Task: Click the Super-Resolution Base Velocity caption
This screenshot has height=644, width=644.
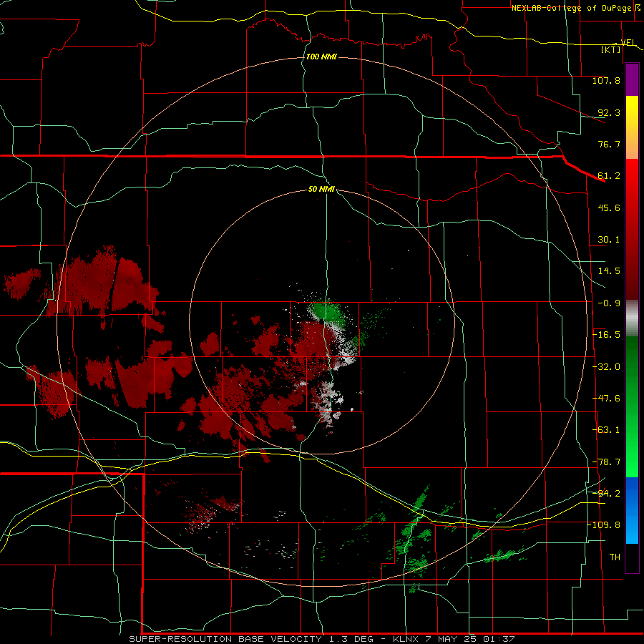Action: (321, 639)
